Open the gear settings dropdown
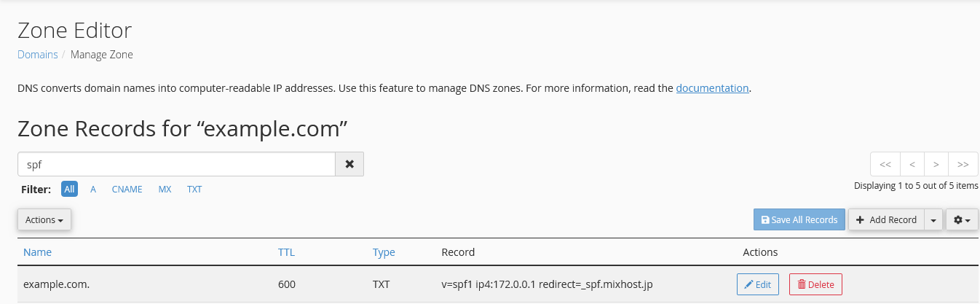This screenshot has height=304, width=980. pos(962,219)
